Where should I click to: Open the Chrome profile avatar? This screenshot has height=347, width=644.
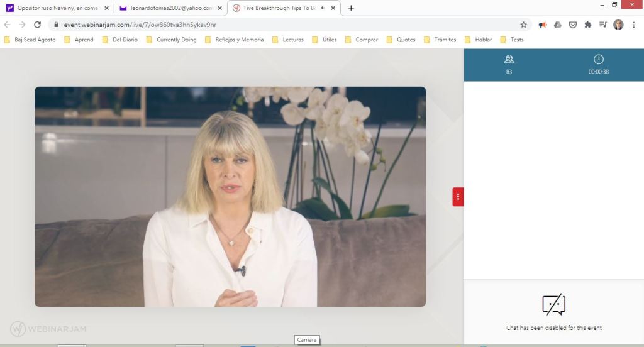point(618,25)
